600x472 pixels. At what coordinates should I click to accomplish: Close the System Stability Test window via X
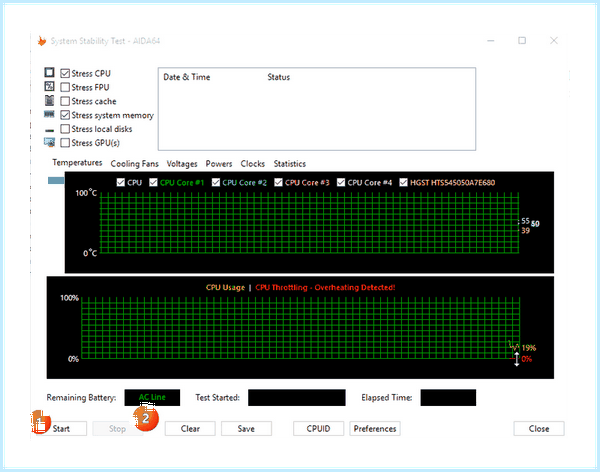point(554,41)
